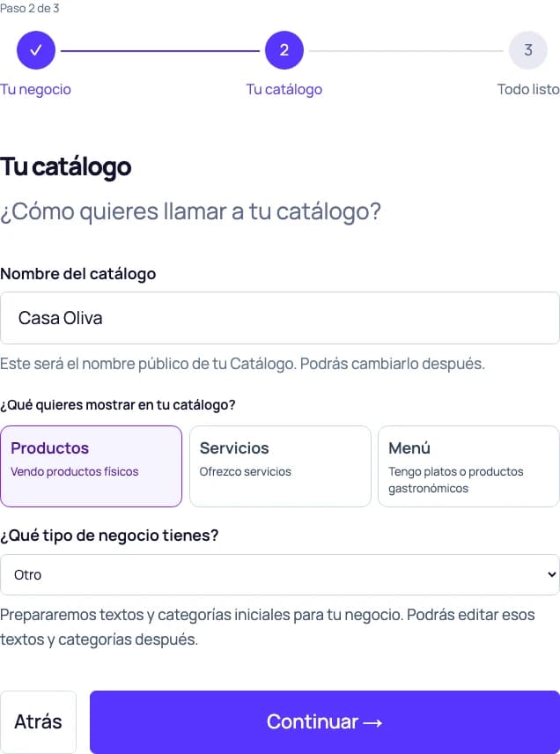560x754 pixels.
Task: Click the completed checkmark step circle
Action: pyautogui.click(x=36, y=50)
